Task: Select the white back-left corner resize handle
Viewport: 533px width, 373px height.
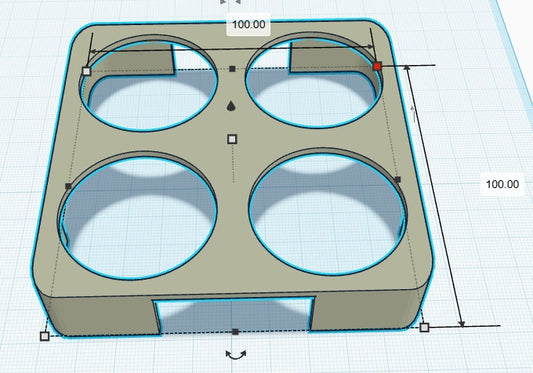Action: pyautogui.click(x=87, y=71)
